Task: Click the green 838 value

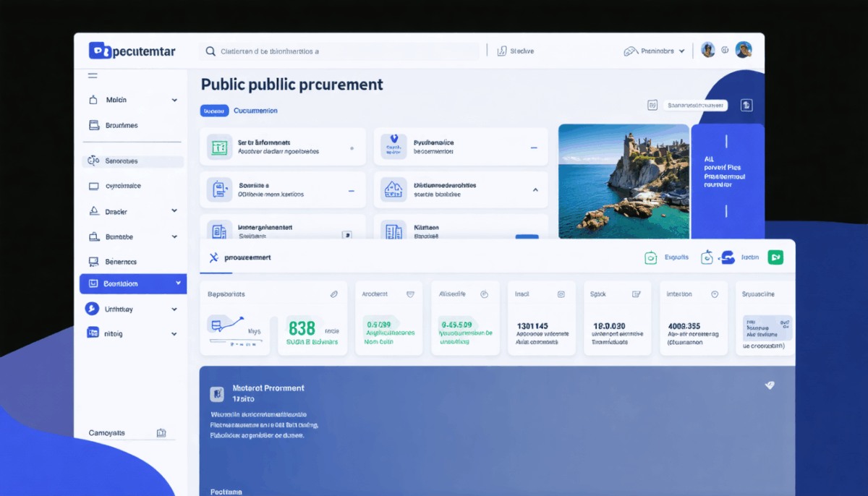Action: pos(302,328)
